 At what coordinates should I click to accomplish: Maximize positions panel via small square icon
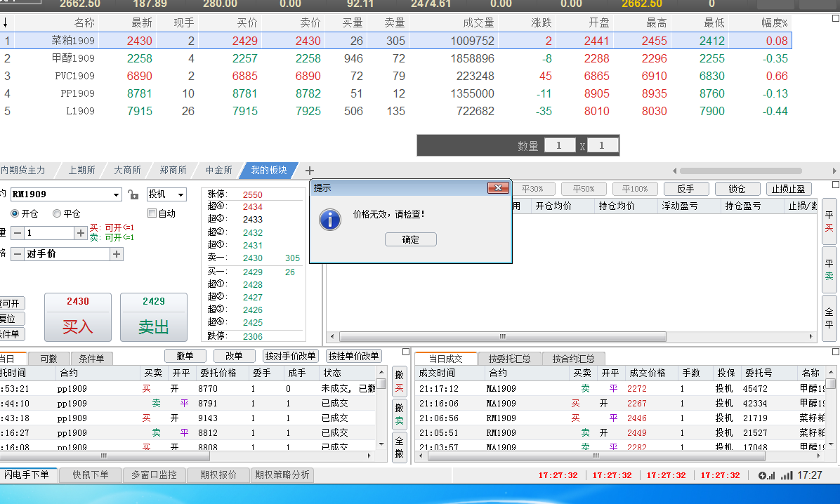[834, 185]
